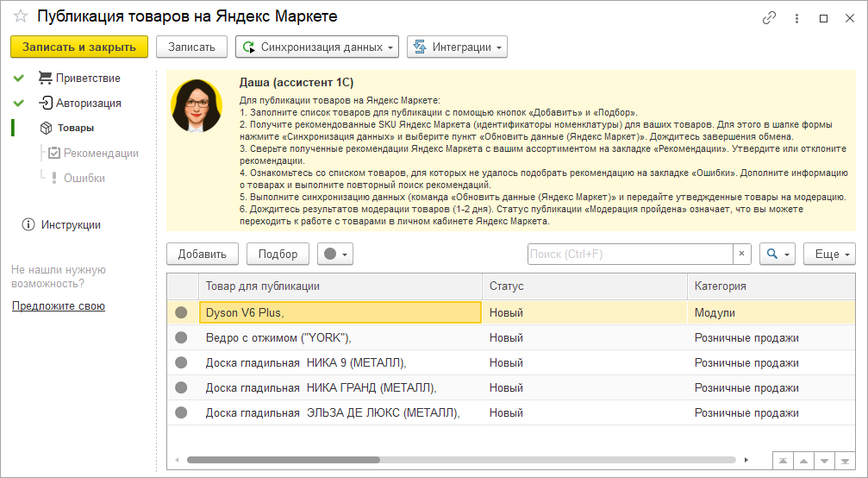Add window to favorites with star icon
Viewport: 868px width, 478px height.
point(21,16)
